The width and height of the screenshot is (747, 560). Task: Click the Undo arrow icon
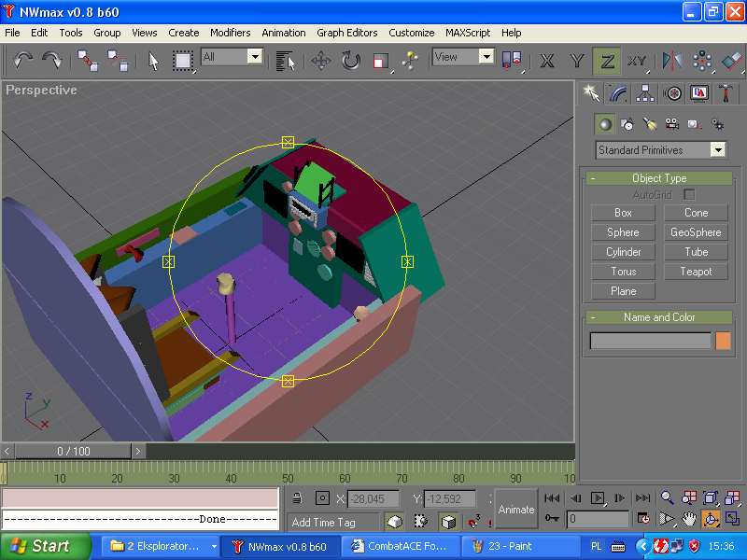coord(23,61)
